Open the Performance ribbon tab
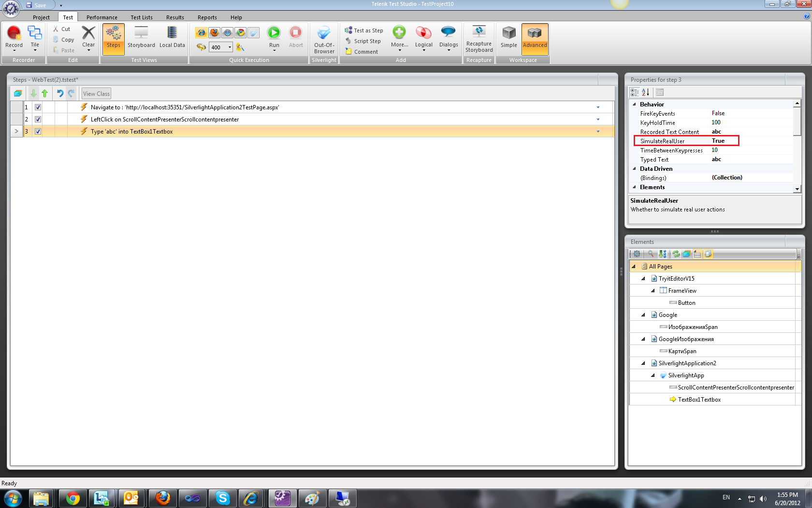812x508 pixels. click(101, 17)
